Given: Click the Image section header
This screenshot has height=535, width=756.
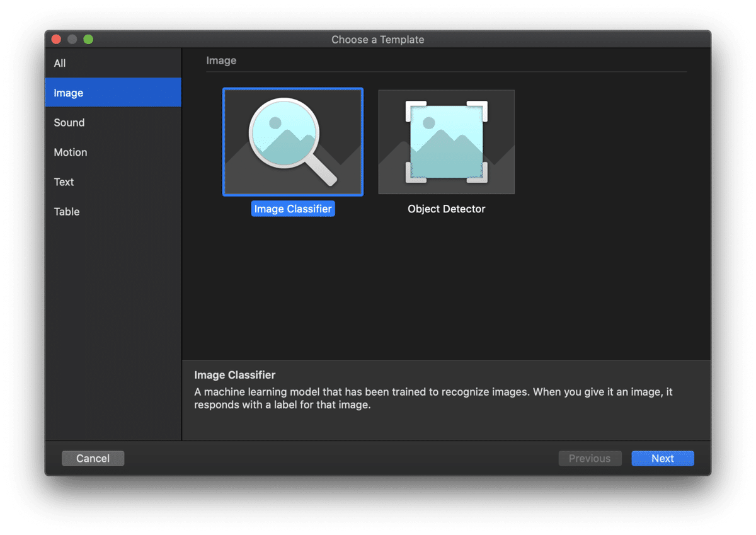Looking at the screenshot, I should point(221,60).
